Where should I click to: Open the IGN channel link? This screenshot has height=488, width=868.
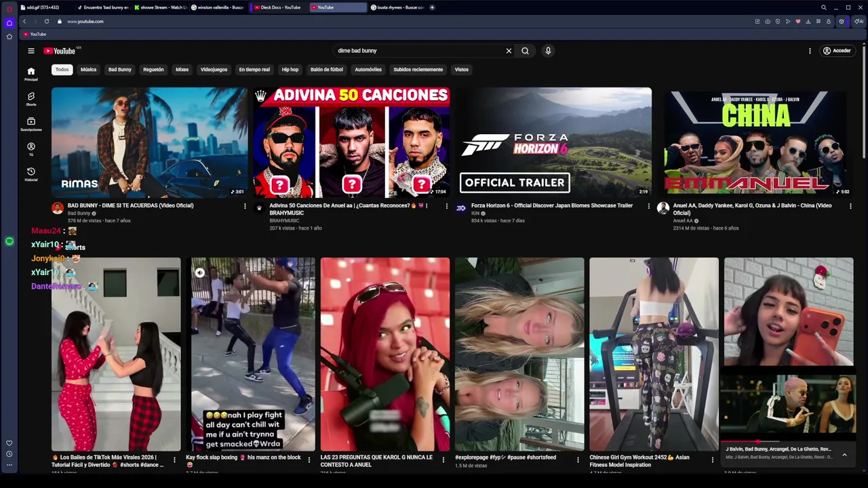(475, 213)
